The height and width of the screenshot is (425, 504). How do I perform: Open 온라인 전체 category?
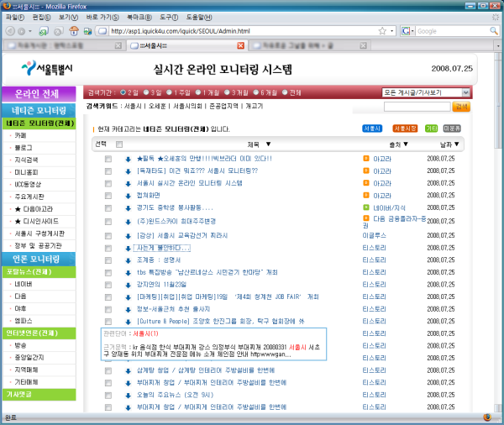pyautogui.click(x=39, y=94)
